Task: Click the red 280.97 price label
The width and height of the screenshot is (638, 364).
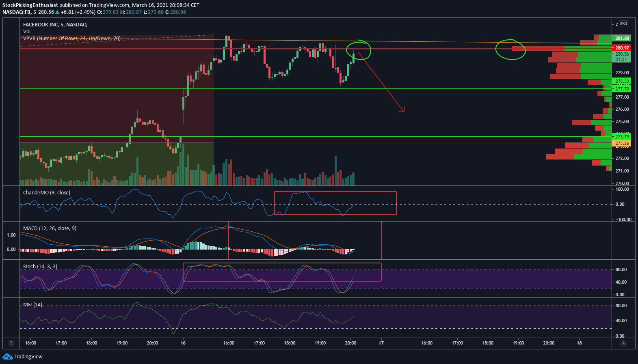Action: point(621,48)
